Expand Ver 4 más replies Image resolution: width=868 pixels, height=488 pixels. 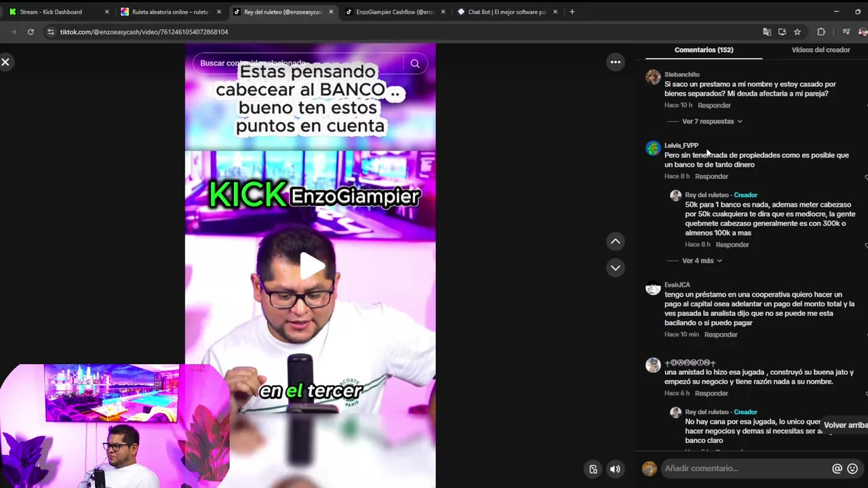click(702, 261)
